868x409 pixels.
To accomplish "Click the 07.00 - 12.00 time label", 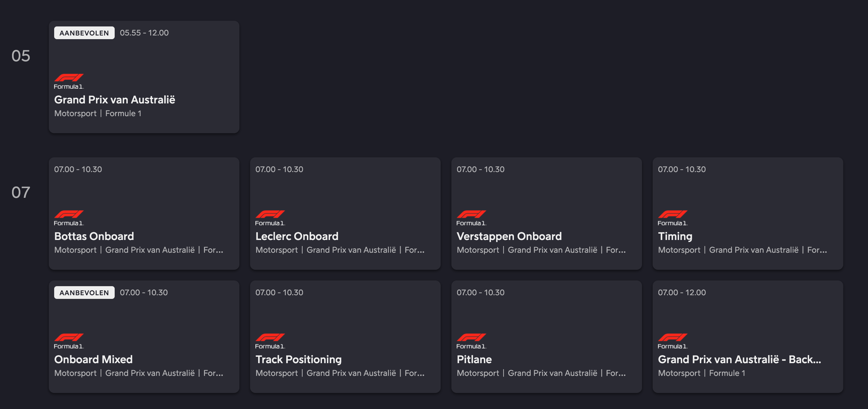I will pyautogui.click(x=682, y=292).
